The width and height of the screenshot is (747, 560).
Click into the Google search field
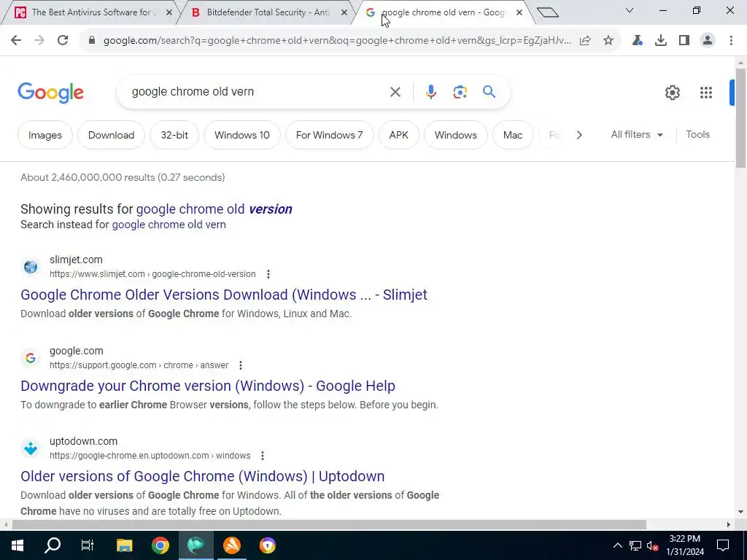click(x=258, y=92)
